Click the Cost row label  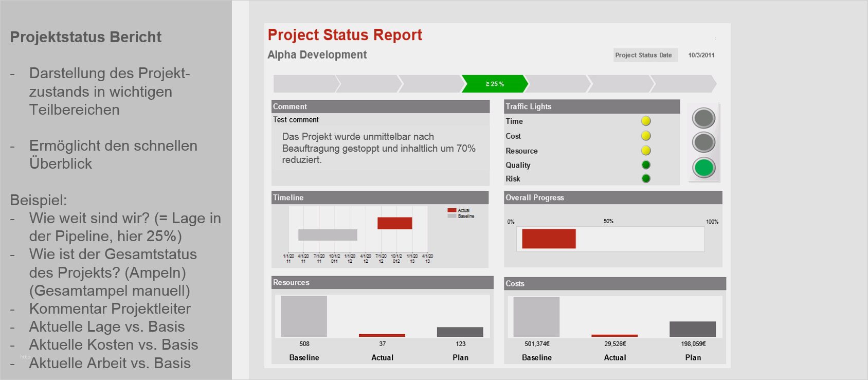pos(513,136)
